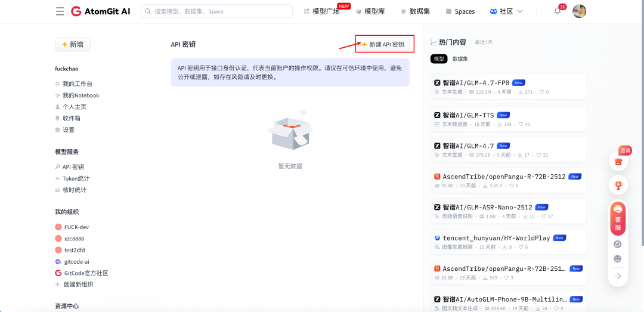
Task: Click the username fuckchao
Action: click(x=67, y=69)
